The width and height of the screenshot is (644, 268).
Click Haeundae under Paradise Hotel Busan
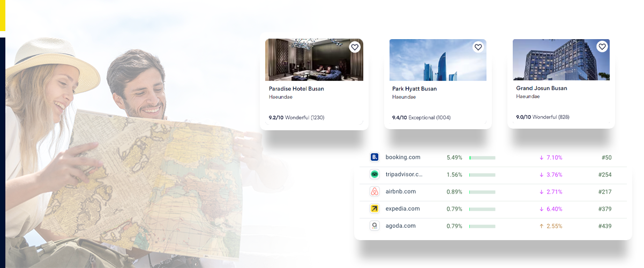281,97
